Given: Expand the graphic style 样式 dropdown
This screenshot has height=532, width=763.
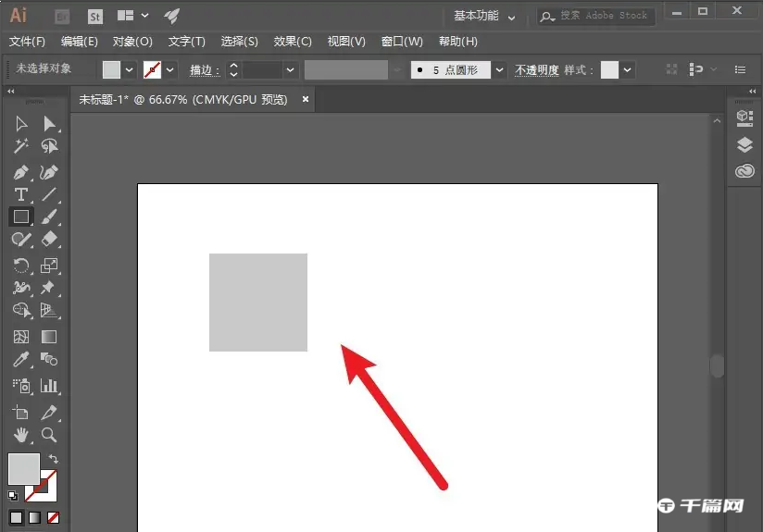Looking at the screenshot, I should (x=627, y=69).
